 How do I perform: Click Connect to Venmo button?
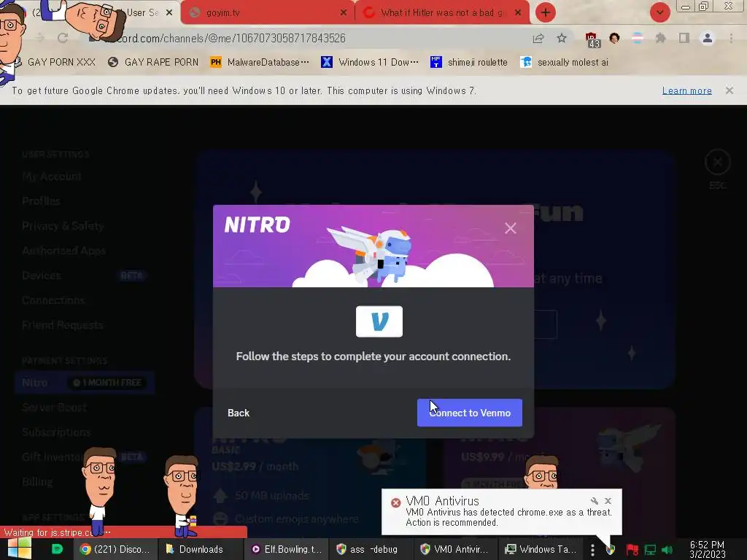(470, 413)
